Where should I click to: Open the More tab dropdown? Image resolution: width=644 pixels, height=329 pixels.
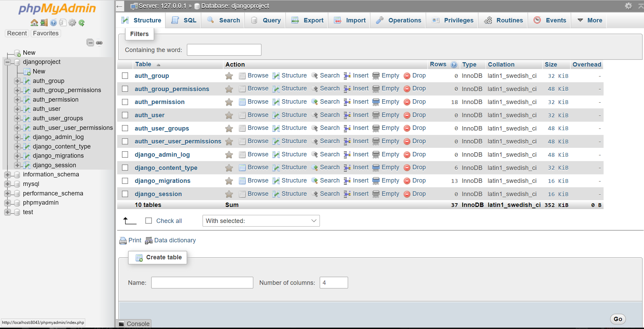coord(590,20)
